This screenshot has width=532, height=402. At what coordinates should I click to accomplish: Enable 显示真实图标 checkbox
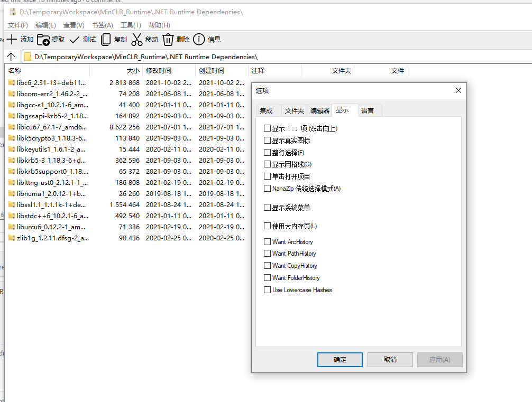[268, 141]
